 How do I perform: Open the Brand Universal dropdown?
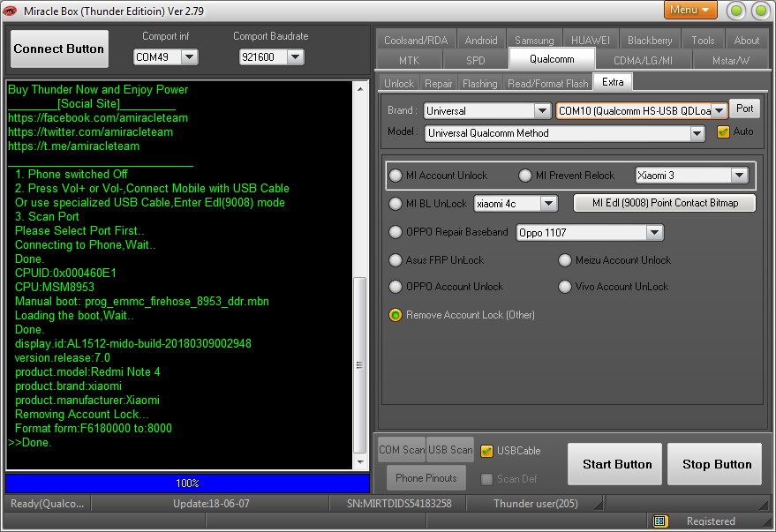[x=542, y=111]
